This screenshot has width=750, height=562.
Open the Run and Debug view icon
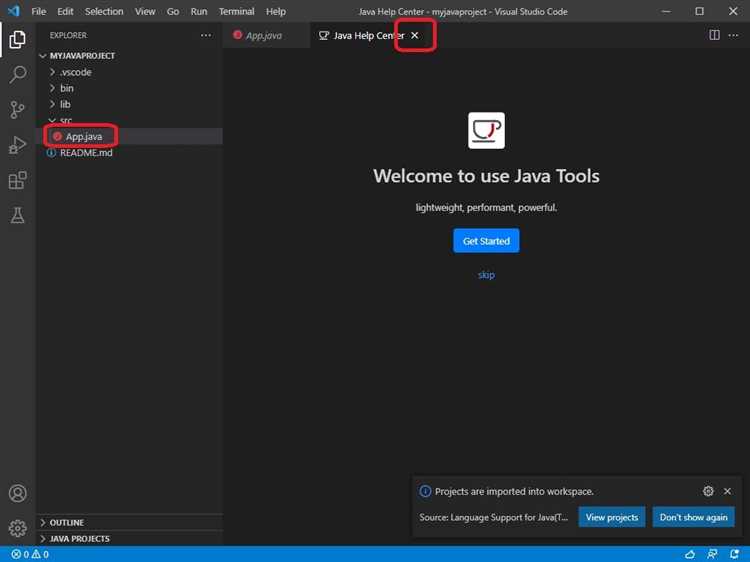[17, 145]
